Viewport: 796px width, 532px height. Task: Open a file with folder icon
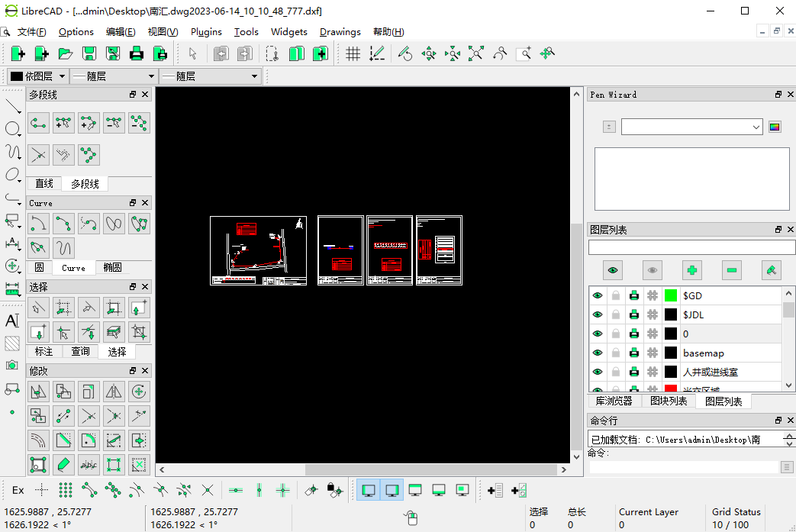click(66, 53)
